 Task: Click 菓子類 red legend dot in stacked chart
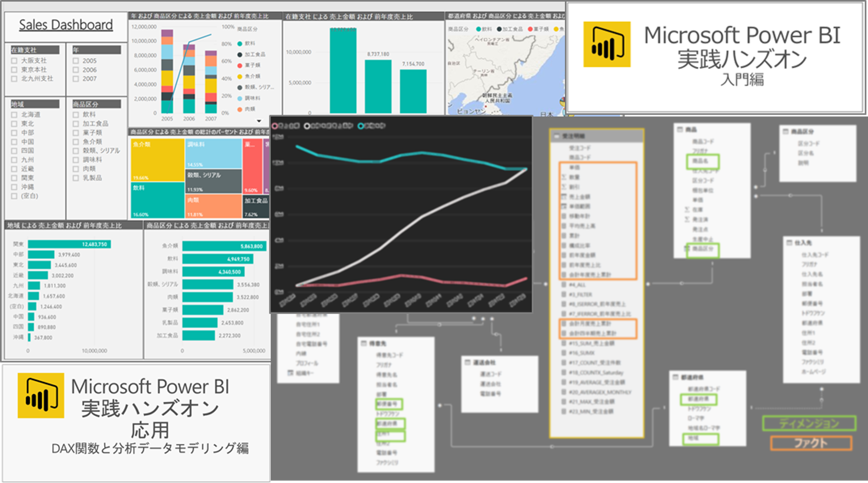coord(240,65)
